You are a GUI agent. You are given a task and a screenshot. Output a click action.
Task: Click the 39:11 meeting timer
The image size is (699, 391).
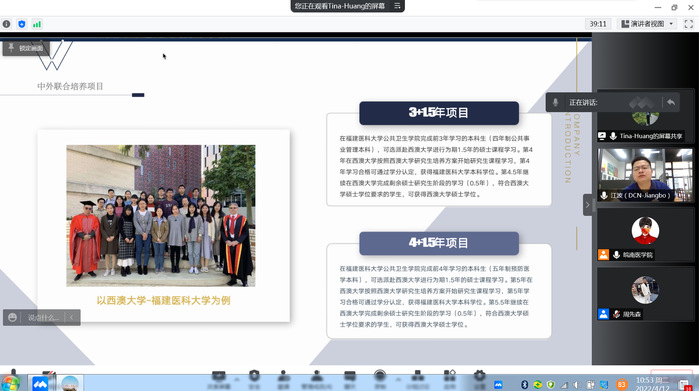pyautogui.click(x=598, y=24)
